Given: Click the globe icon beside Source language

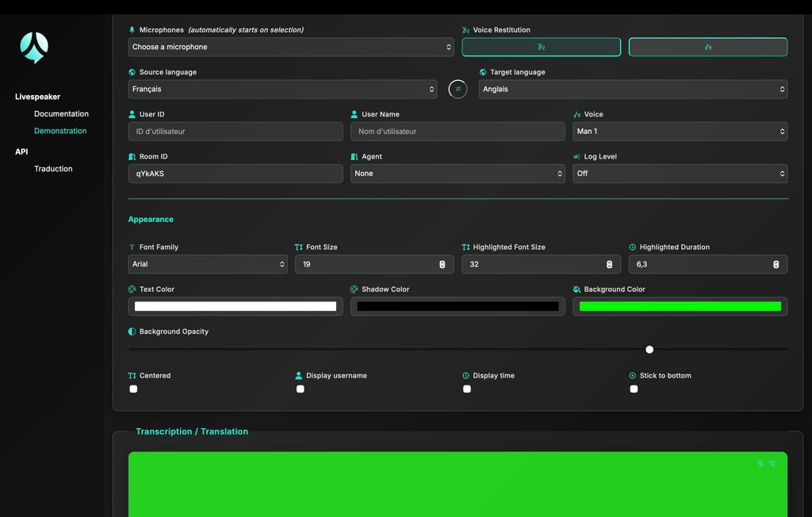Looking at the screenshot, I should (x=132, y=72).
